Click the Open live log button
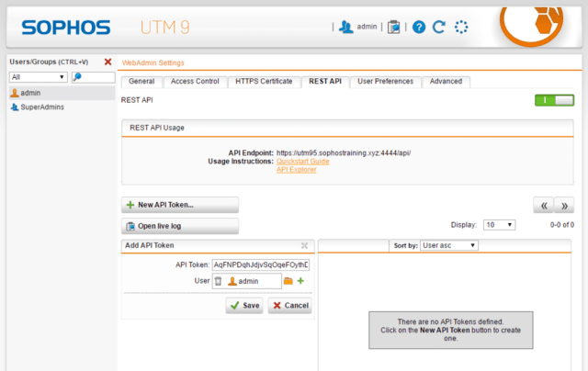This screenshot has width=588, height=371. tap(180, 226)
